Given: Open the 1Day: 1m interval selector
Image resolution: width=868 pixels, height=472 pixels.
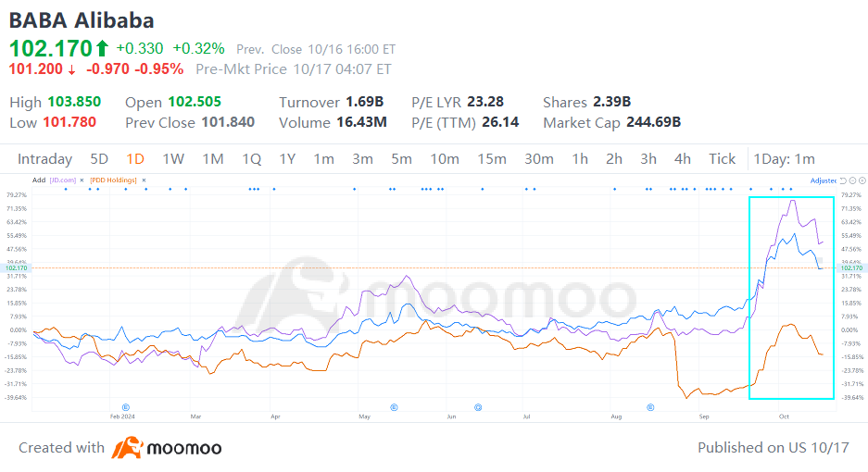Looking at the screenshot, I should pos(784,159).
